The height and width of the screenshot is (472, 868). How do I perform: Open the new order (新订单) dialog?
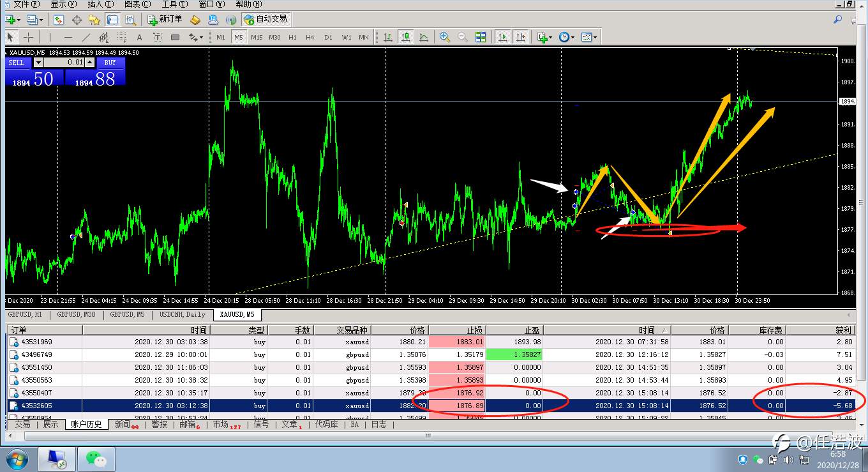click(165, 20)
